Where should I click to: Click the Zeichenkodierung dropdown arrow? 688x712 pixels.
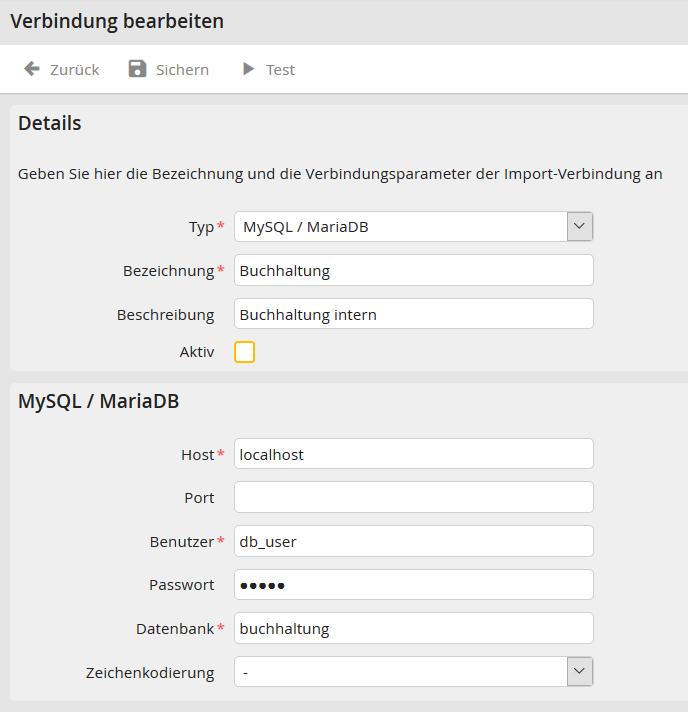pos(580,672)
